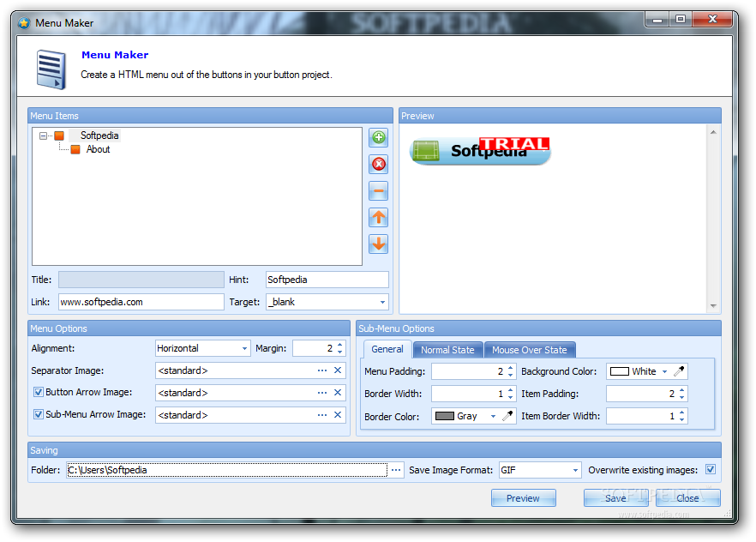This screenshot has width=756, height=542.
Task: Click the Menu Maker document icon in header
Action: pyautogui.click(x=51, y=69)
